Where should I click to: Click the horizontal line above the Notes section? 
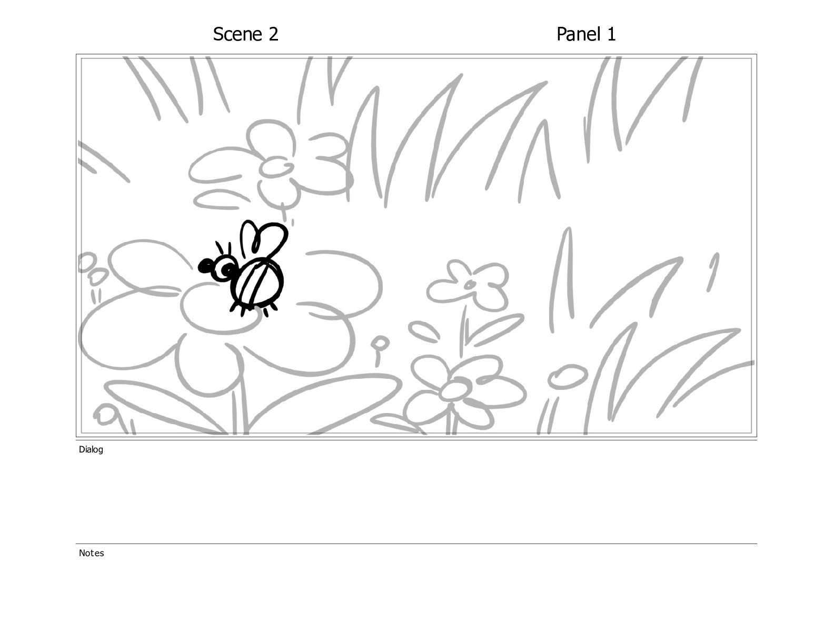point(416,544)
